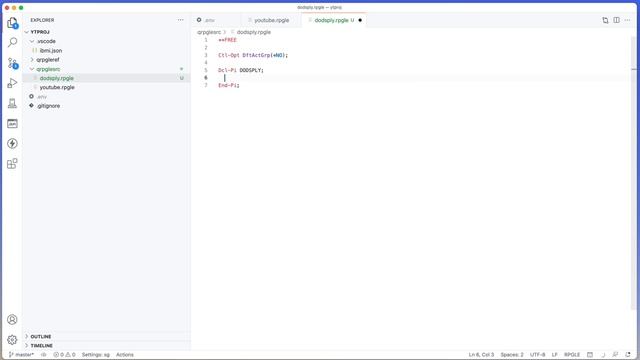
Task: Open the Run and Debug view
Action: pyautogui.click(x=12, y=83)
